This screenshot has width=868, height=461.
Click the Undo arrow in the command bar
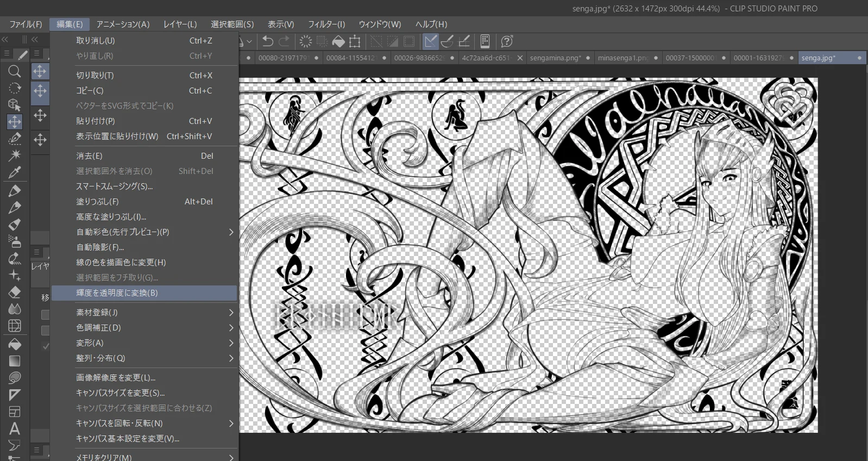[x=267, y=41]
